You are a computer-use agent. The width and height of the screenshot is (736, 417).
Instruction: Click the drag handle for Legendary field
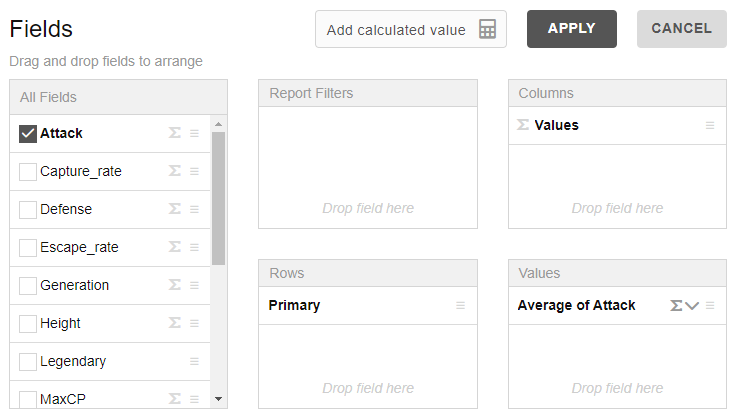[x=194, y=361]
